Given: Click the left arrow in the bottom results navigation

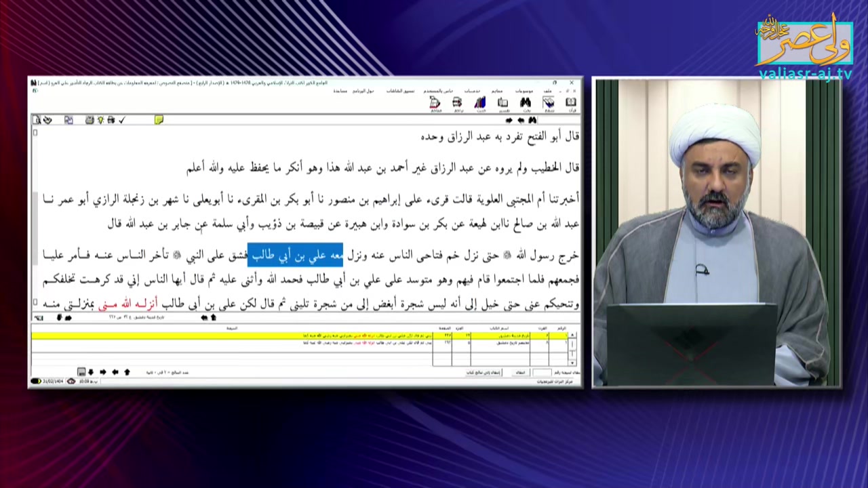Looking at the screenshot, I should point(115,372).
